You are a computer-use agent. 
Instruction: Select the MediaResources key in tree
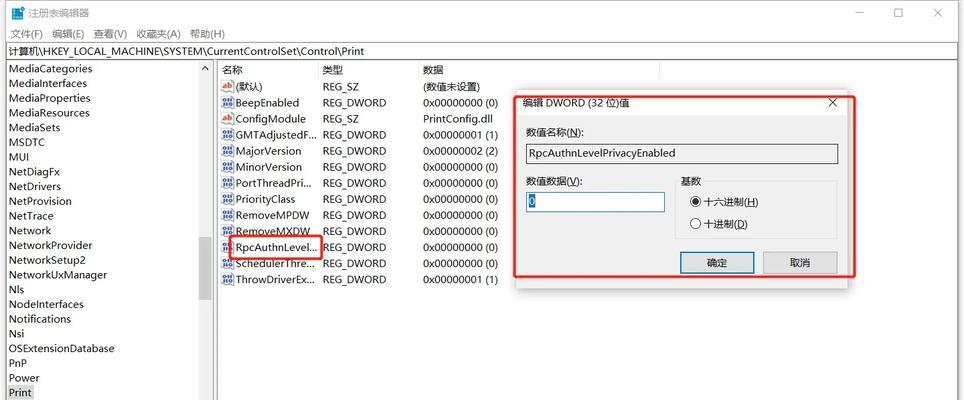[x=49, y=113]
